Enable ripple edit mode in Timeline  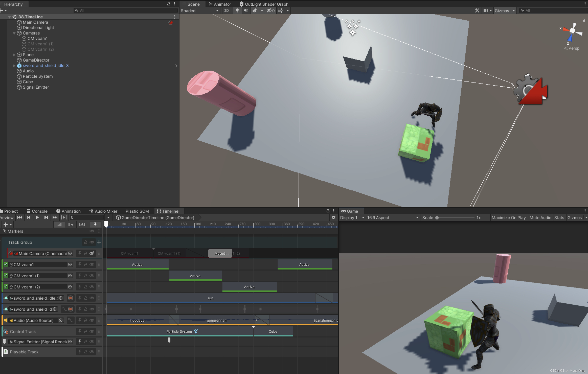(x=71, y=225)
